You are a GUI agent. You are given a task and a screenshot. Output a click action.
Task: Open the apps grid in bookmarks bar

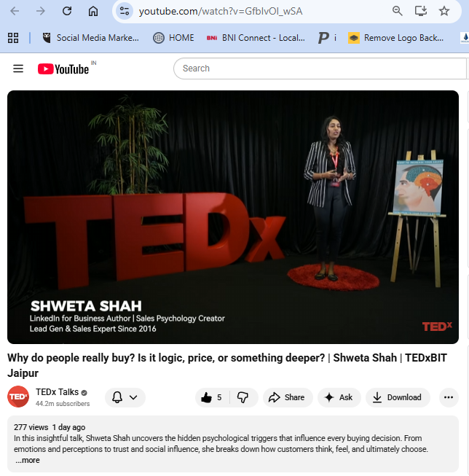(13, 38)
